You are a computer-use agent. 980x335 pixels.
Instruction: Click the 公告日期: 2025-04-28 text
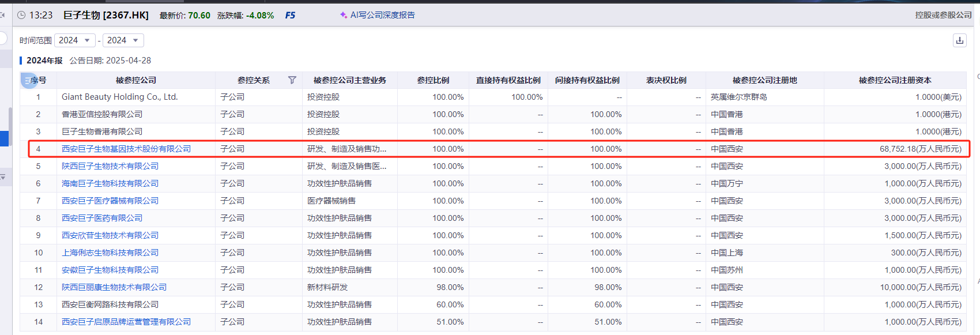tap(110, 61)
